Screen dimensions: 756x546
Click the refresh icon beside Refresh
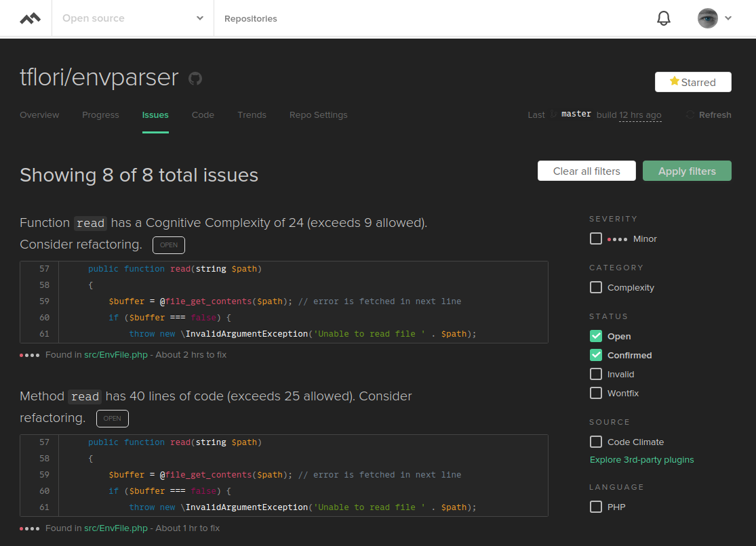click(x=690, y=114)
